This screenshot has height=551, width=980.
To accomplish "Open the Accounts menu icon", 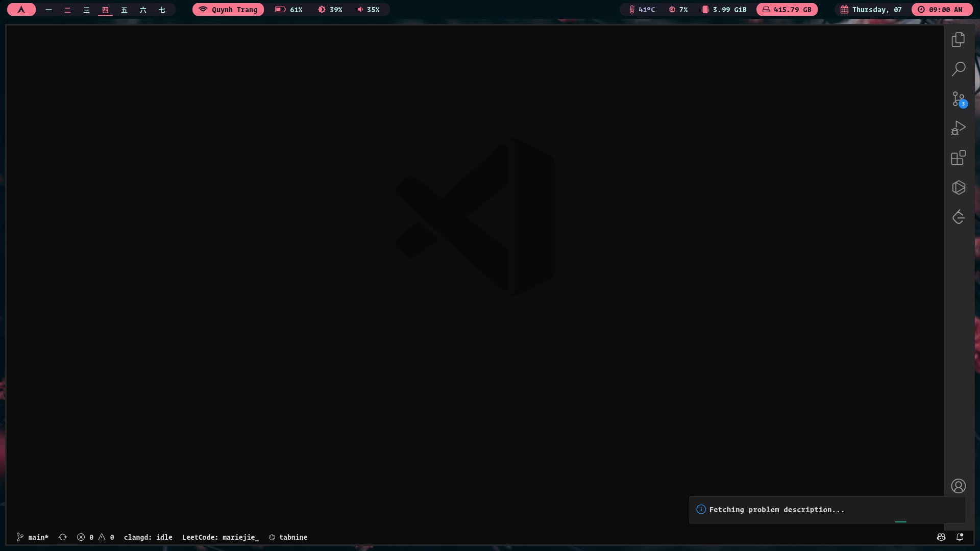I will (x=958, y=486).
